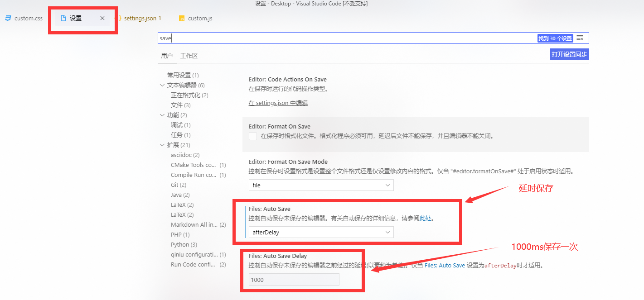Open the settings.json editor tab
The width and height of the screenshot is (644, 300).
pos(140,18)
